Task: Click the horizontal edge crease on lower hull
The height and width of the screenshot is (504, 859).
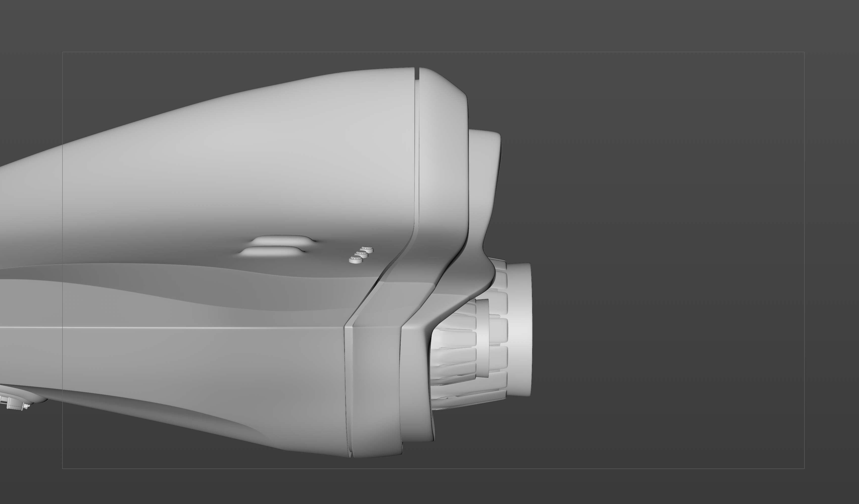Action: click(x=205, y=328)
